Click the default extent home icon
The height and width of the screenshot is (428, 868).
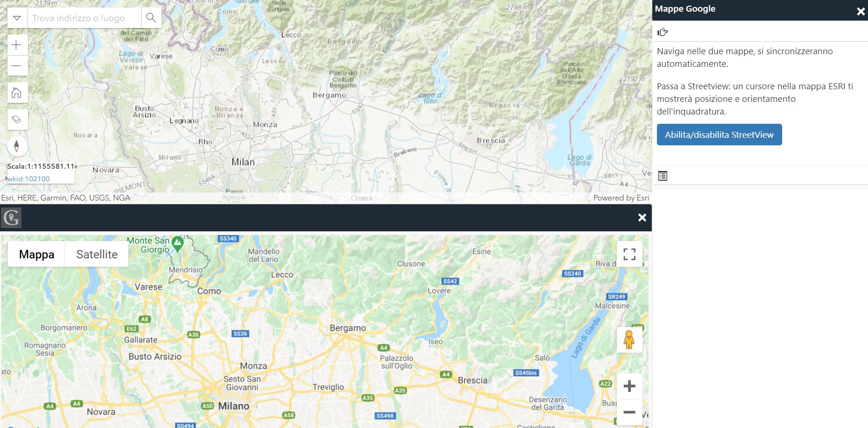[x=16, y=93]
